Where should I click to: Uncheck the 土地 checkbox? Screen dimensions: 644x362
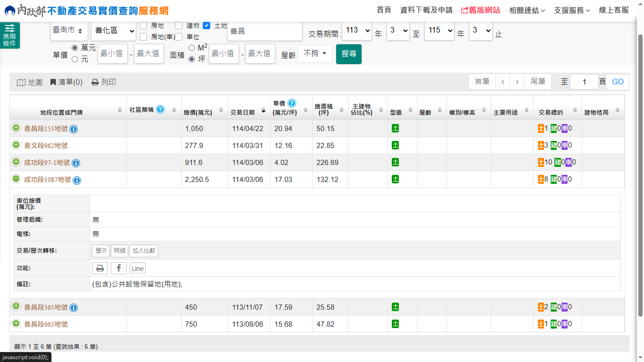(206, 25)
